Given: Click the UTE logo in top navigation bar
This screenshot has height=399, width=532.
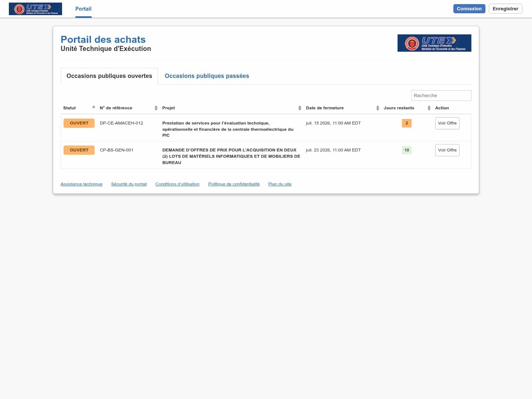Looking at the screenshot, I should (x=35, y=9).
